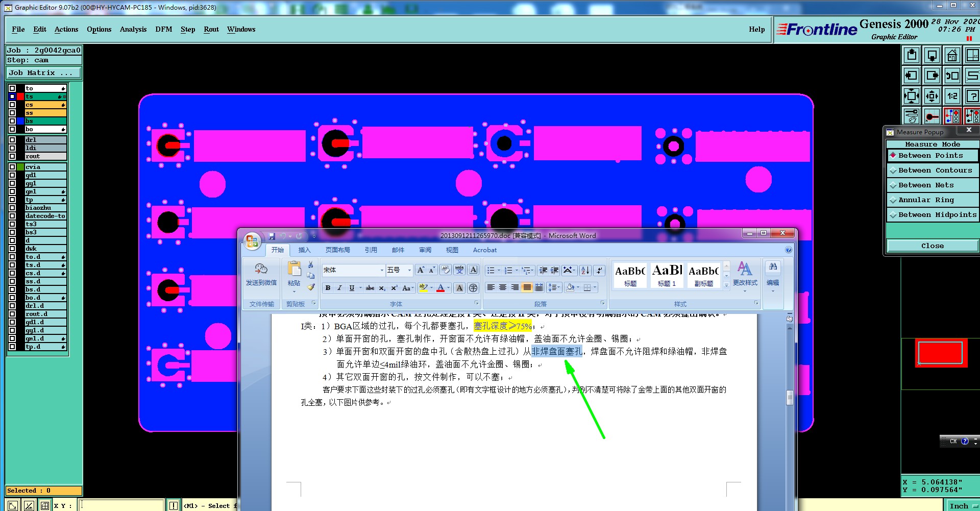Switch to the Acrobat tab in Word
980x511 pixels.
pyautogui.click(x=485, y=250)
